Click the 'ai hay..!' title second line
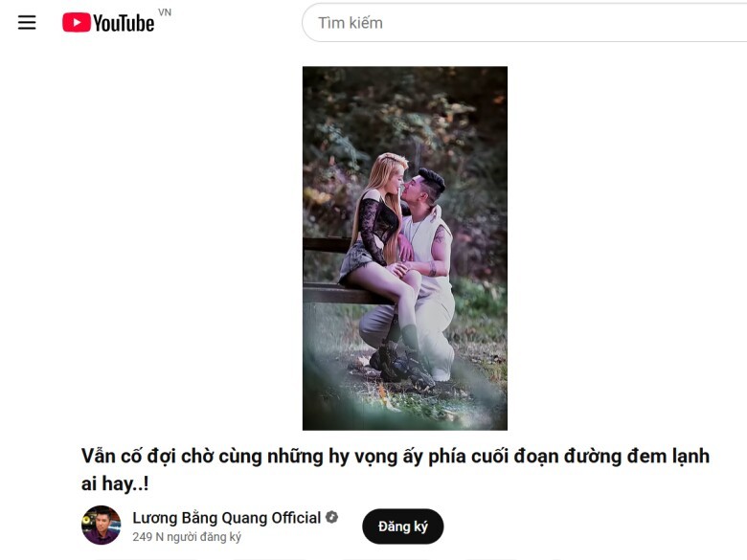 pos(115,483)
